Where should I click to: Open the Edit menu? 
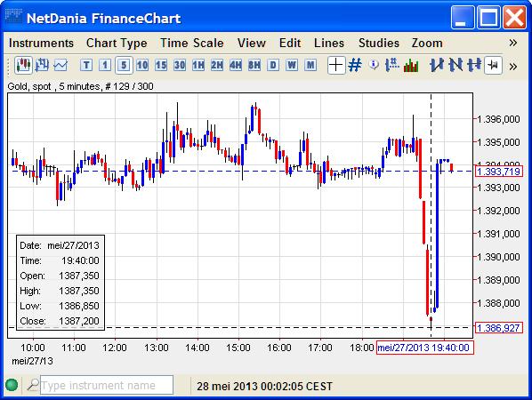point(290,43)
